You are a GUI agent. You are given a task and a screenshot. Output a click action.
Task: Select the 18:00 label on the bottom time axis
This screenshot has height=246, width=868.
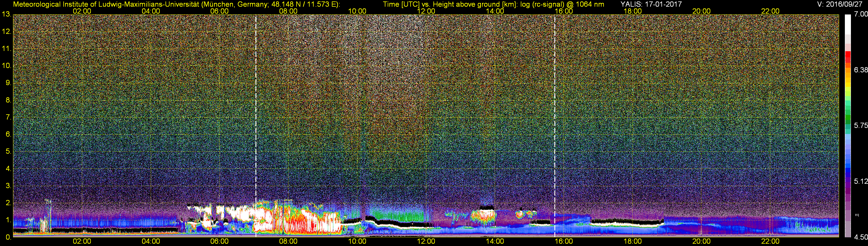coord(632,242)
